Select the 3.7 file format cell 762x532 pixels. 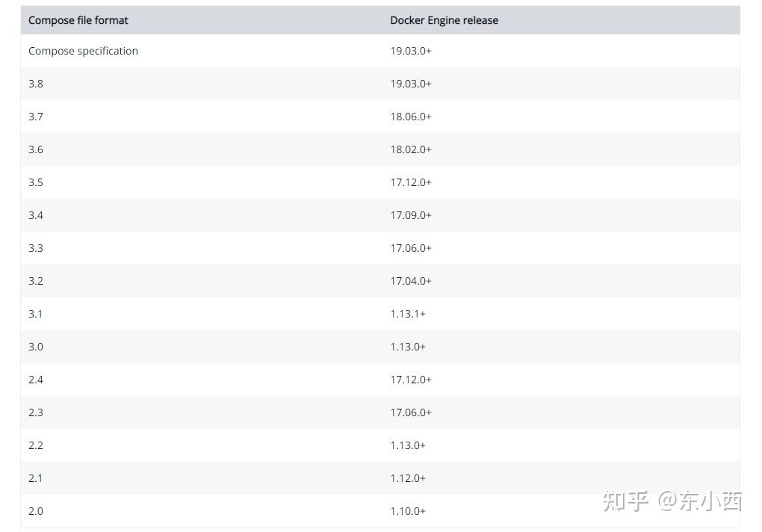click(x=36, y=117)
